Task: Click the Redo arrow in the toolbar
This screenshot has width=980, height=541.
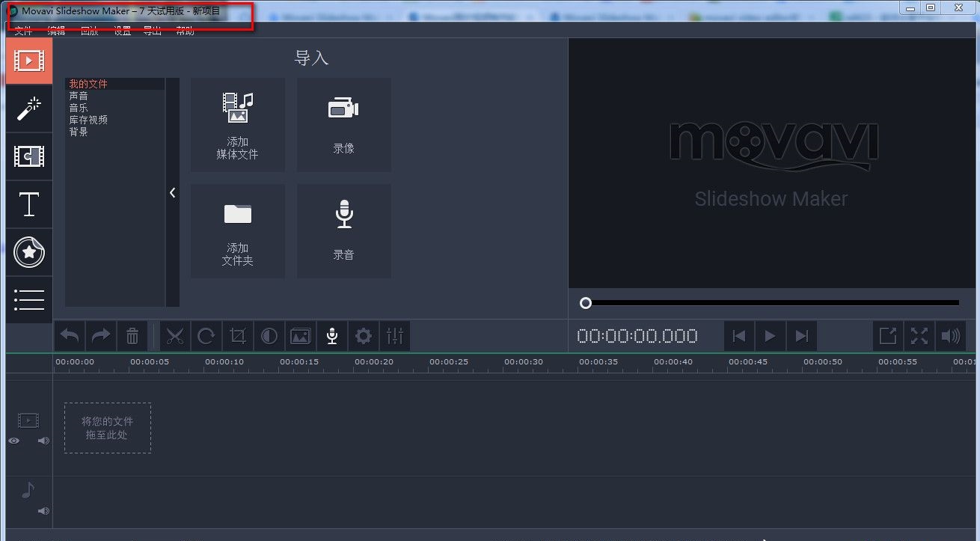Action: click(x=101, y=337)
